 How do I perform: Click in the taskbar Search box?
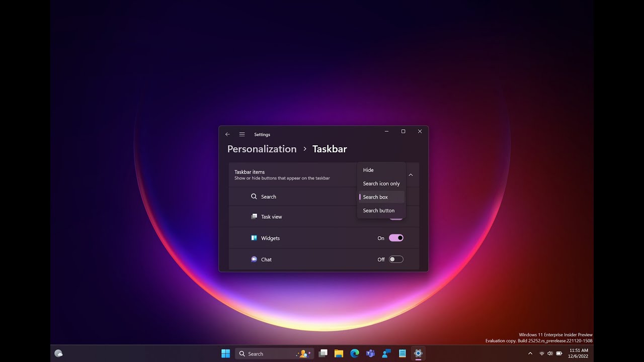274,353
